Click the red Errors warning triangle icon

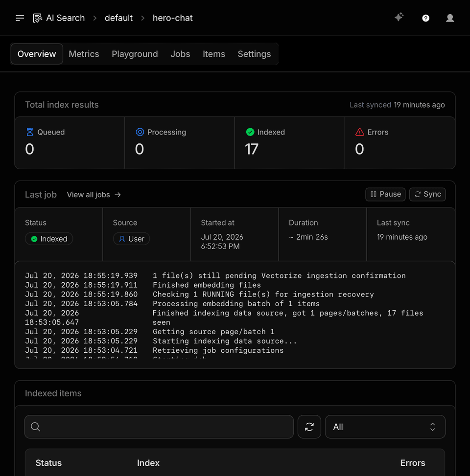pos(360,132)
